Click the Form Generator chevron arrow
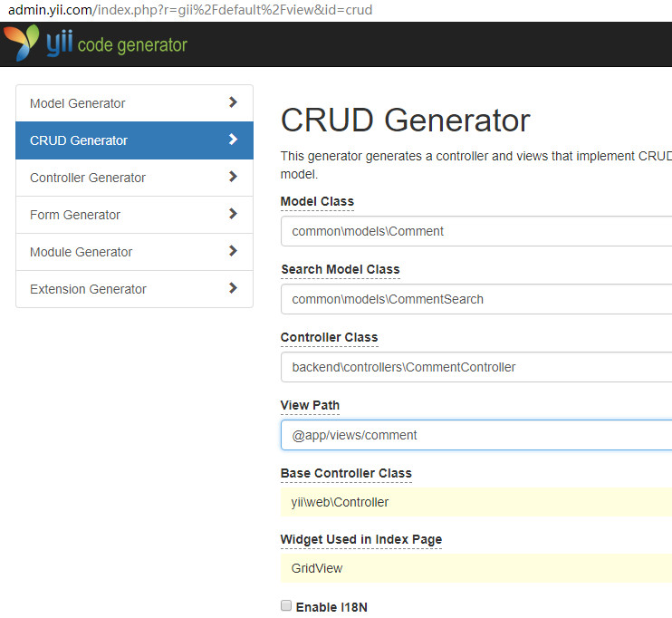Screen dimensions: 672x618 [x=233, y=214]
